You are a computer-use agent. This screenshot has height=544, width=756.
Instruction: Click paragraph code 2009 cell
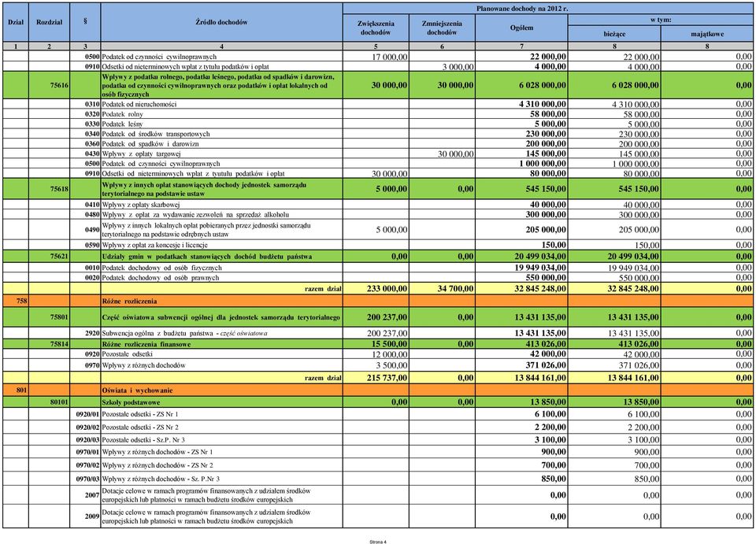coord(85,516)
